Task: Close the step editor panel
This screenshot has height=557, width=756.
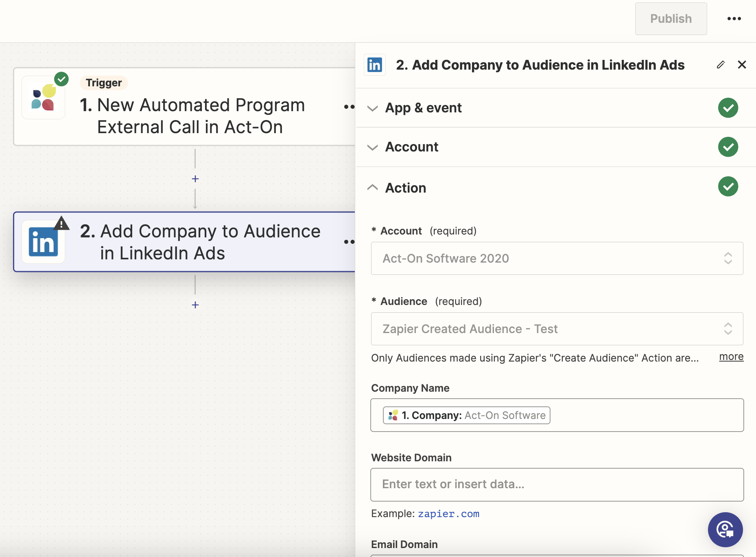Action: point(742,65)
